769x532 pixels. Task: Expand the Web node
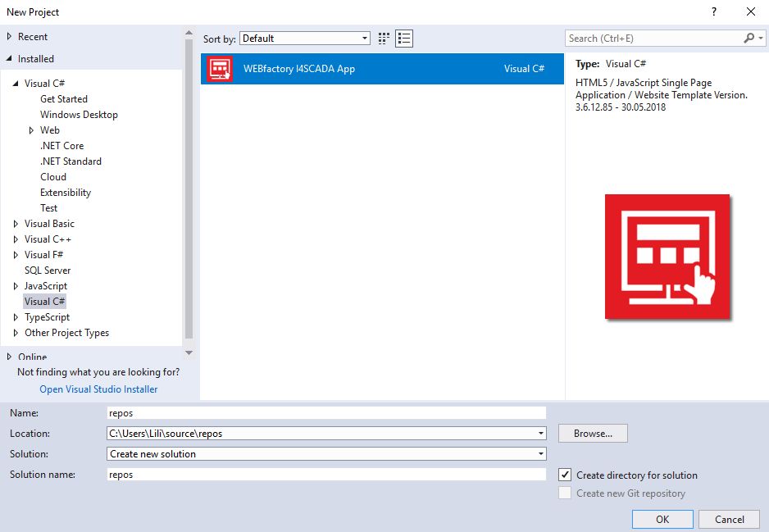pos(31,130)
